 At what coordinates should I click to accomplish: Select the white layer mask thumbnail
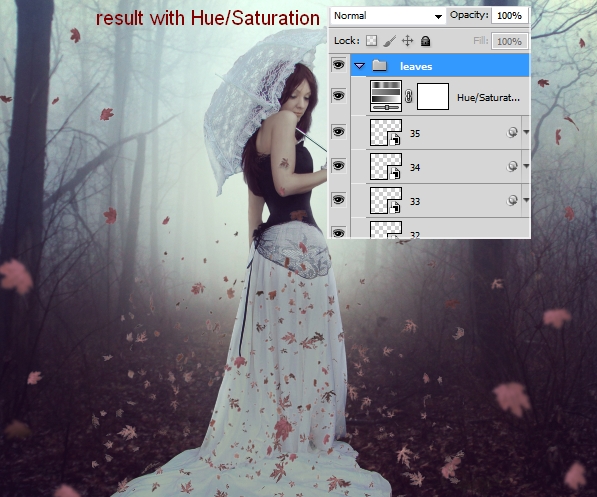[x=433, y=96]
